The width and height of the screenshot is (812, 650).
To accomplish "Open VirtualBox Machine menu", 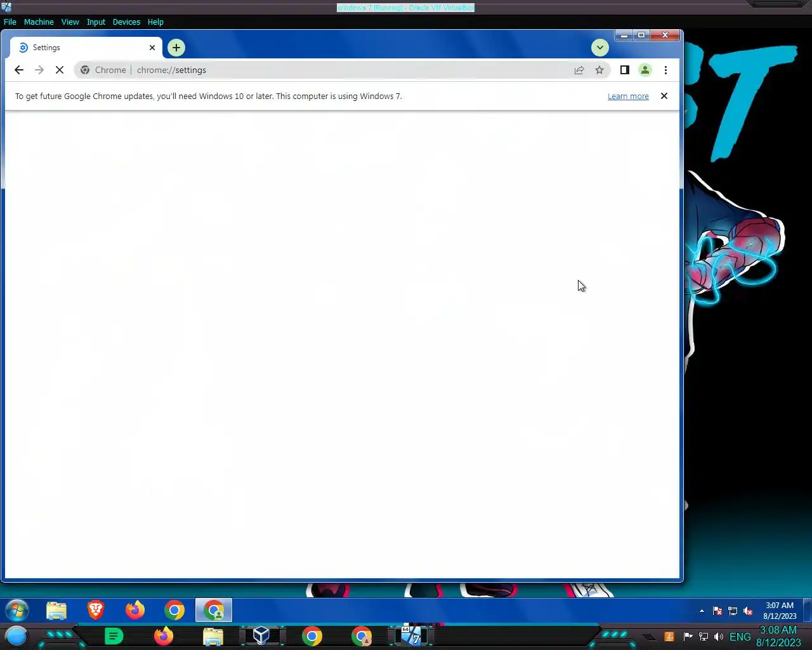I will pos(39,22).
